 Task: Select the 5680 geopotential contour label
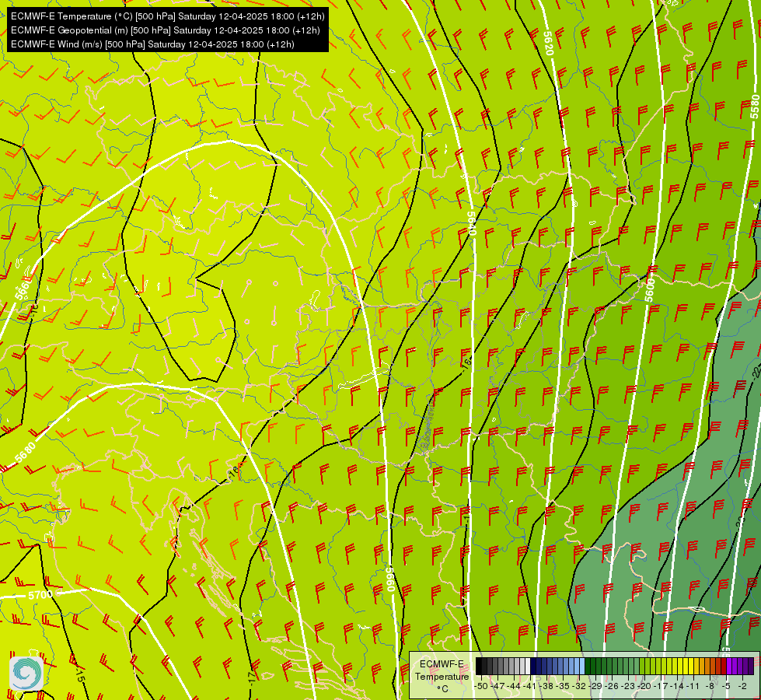pos(25,452)
